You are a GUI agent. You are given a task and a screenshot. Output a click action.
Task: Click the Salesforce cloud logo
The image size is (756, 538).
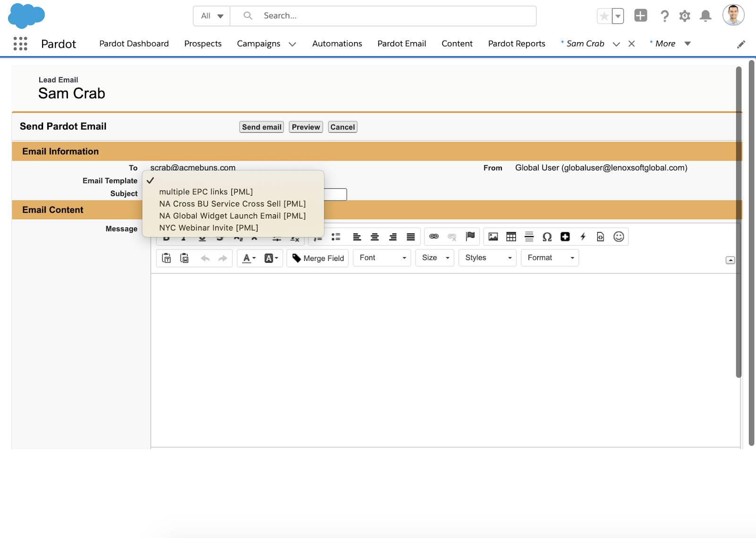(x=26, y=16)
